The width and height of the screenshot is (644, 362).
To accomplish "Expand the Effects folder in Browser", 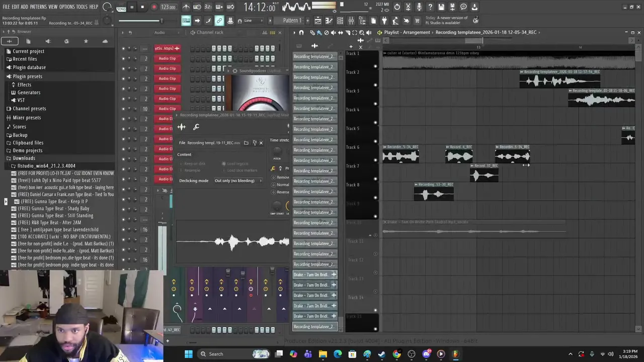I will [24, 84].
